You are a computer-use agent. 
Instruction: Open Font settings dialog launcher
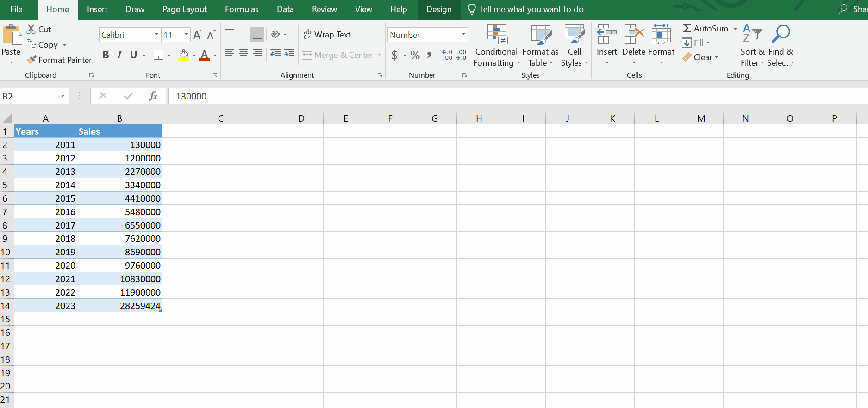(x=215, y=75)
